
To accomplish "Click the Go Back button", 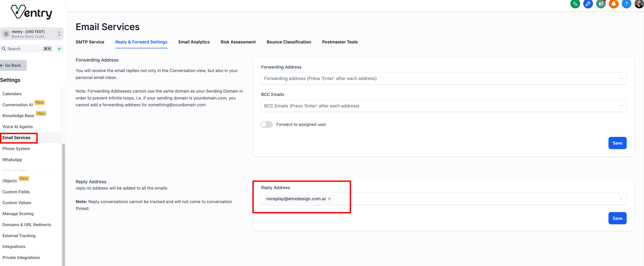I will tap(13, 65).
